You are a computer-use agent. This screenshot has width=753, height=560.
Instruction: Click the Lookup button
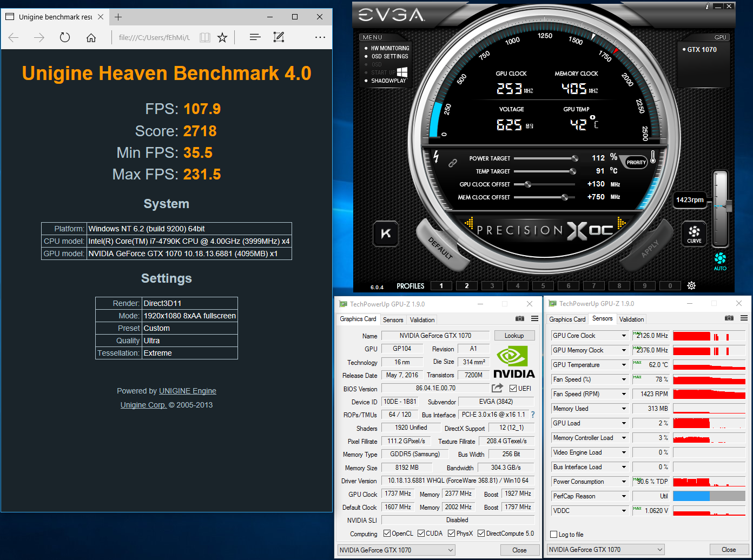point(514,336)
